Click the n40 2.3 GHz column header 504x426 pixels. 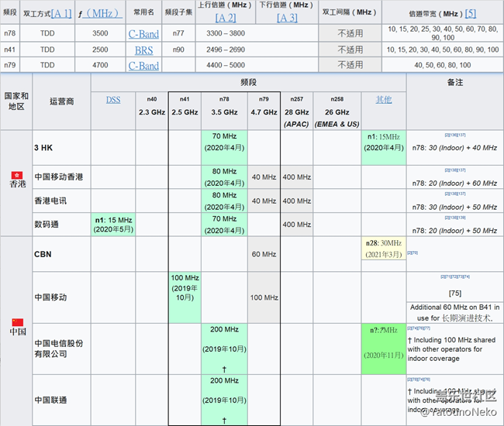coord(152,111)
